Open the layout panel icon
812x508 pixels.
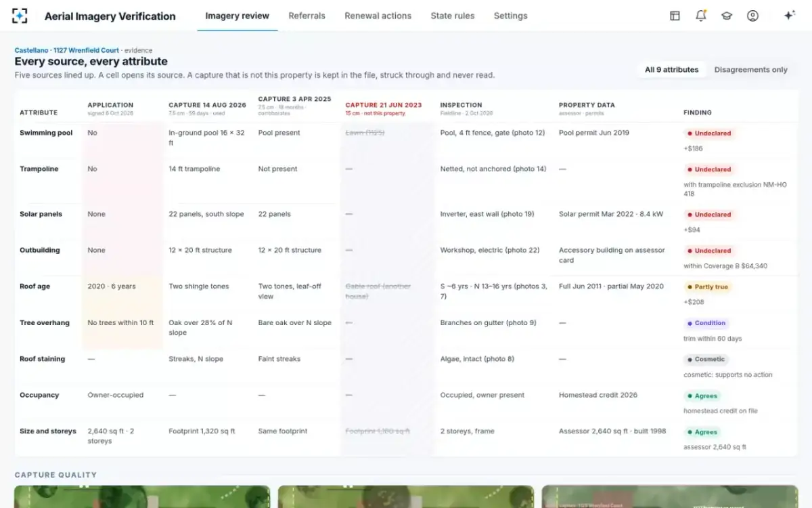point(675,16)
